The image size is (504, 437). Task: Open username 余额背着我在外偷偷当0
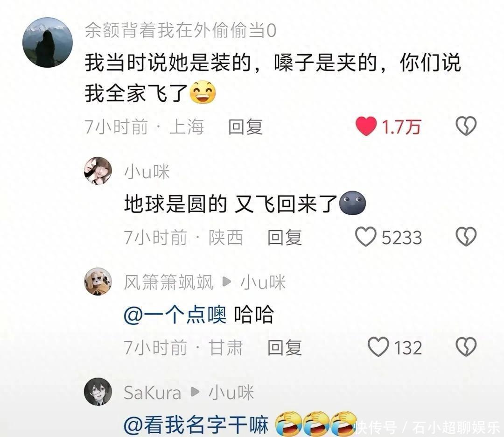(x=181, y=30)
